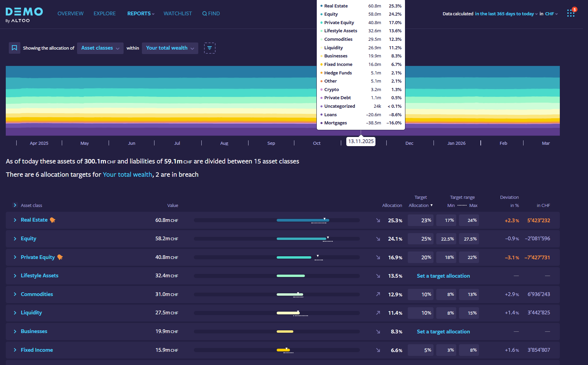Viewport: 588px width, 365px height.
Task: Open the Reports menu
Action: (141, 14)
